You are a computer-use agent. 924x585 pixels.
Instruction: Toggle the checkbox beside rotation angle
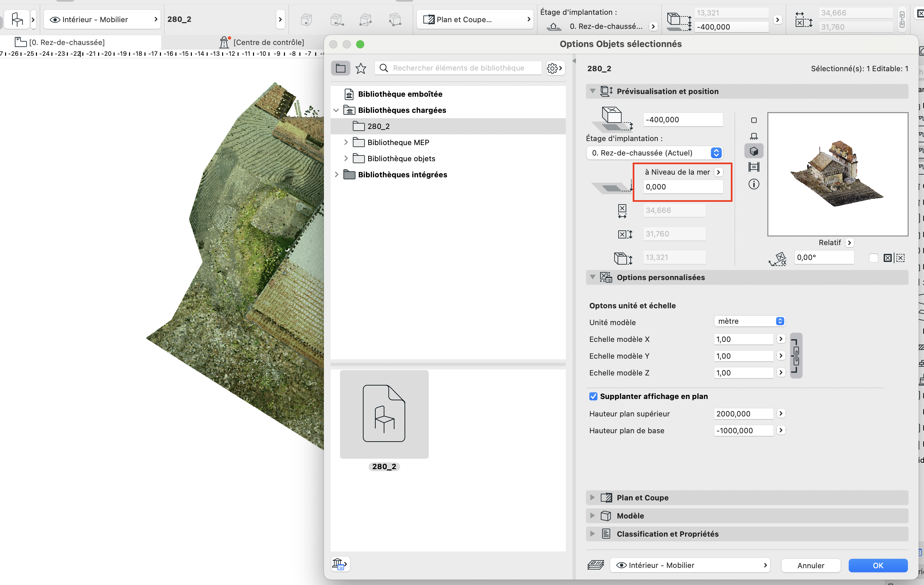pos(873,257)
